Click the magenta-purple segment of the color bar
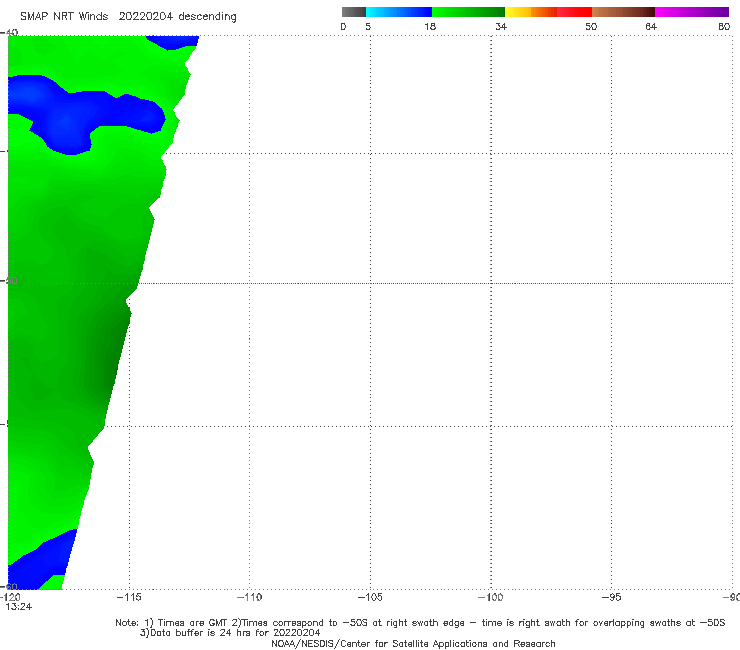 pyautogui.click(x=692, y=12)
